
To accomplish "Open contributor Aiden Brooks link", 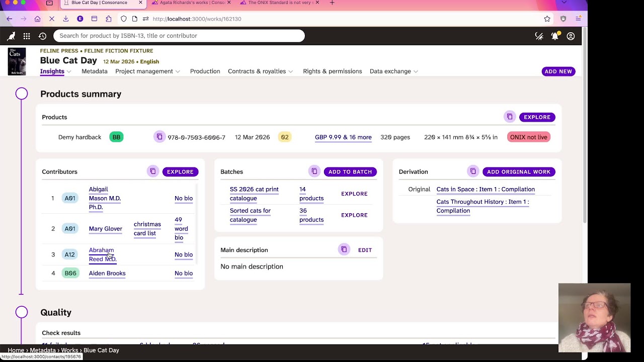I will [x=107, y=274].
